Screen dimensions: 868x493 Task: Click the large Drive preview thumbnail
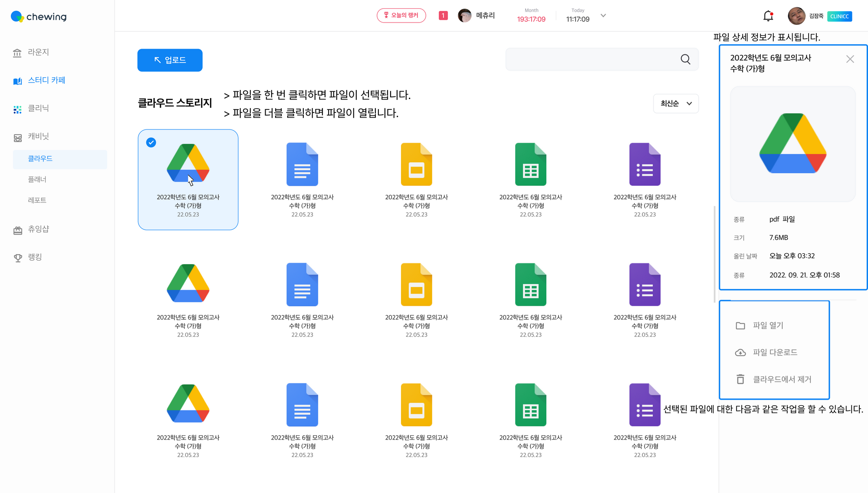tap(792, 144)
